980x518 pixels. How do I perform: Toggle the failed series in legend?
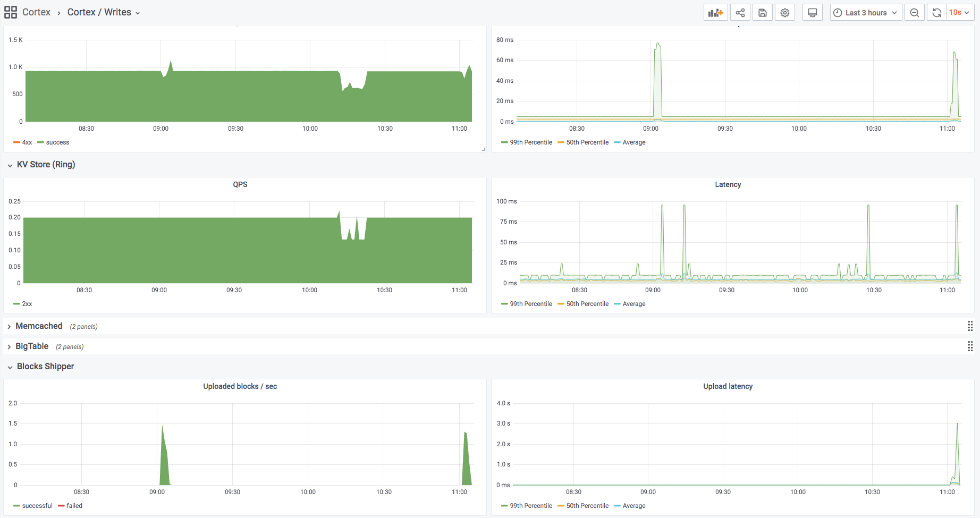[x=70, y=506]
